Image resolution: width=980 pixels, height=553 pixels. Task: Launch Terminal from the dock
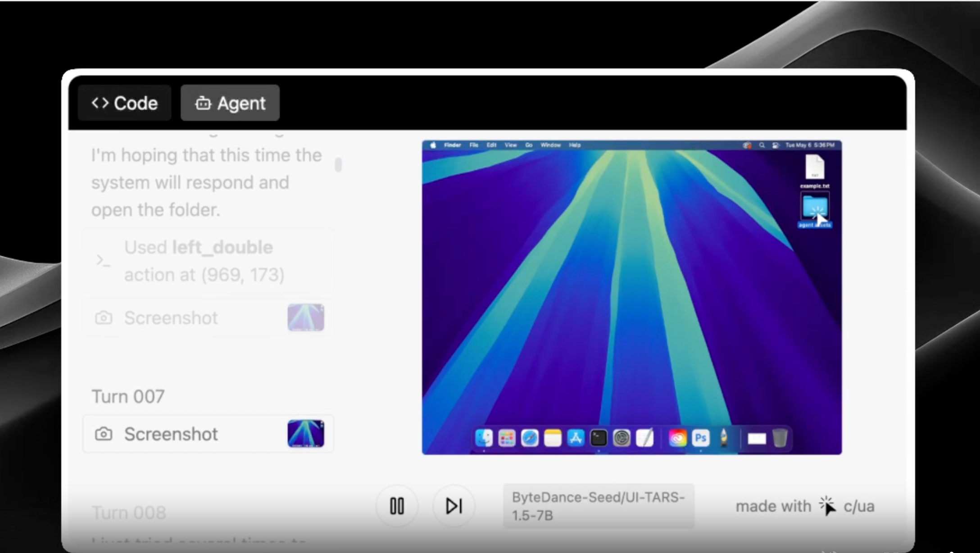pos(599,438)
